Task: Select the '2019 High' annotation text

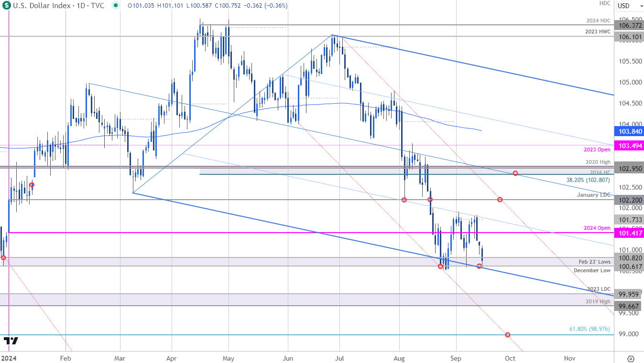Action: click(x=598, y=301)
